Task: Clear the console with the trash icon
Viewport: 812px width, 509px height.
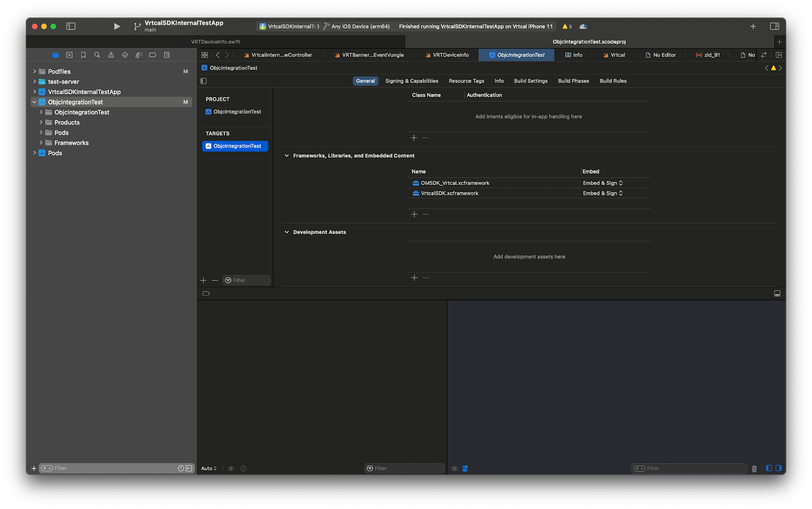Action: [x=754, y=468]
